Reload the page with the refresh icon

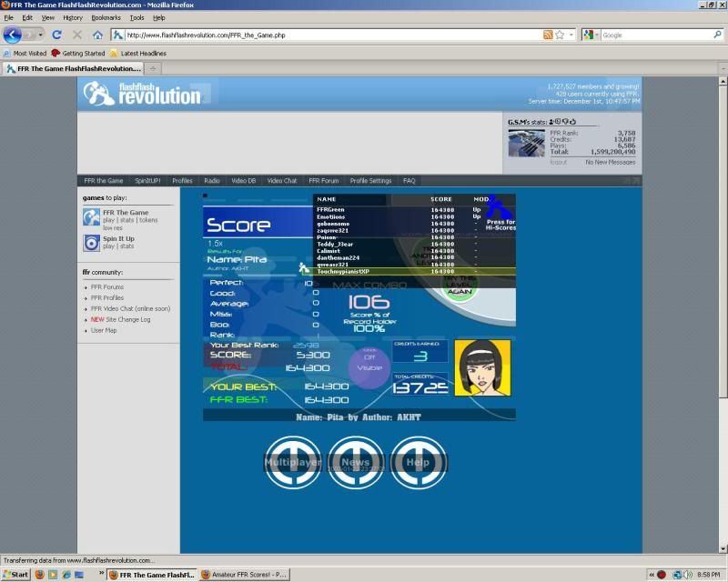pyautogui.click(x=56, y=35)
